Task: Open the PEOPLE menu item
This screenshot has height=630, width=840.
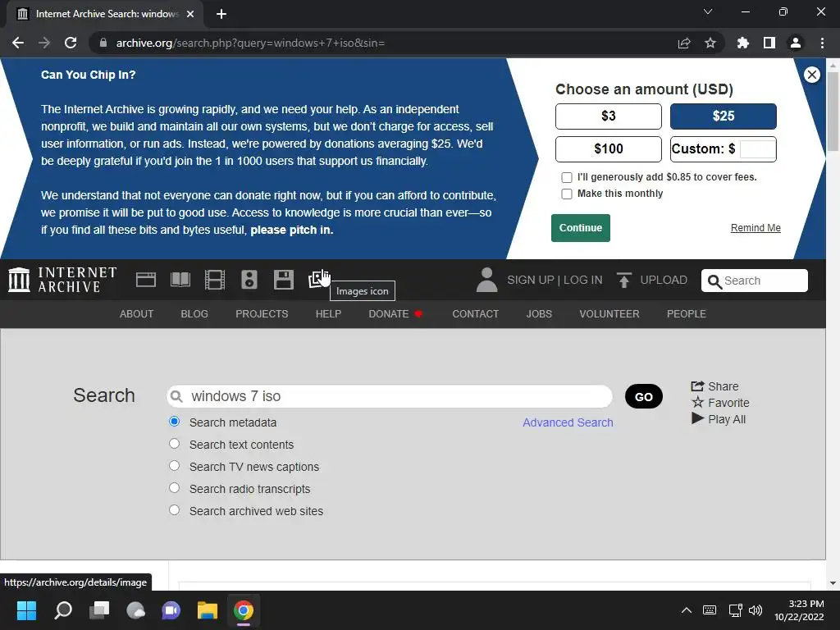Action: [687, 314]
